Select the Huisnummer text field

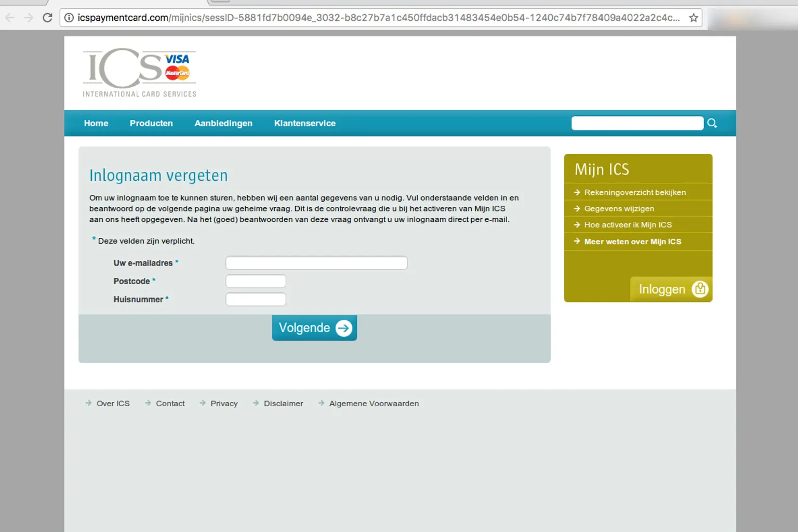[256, 299]
